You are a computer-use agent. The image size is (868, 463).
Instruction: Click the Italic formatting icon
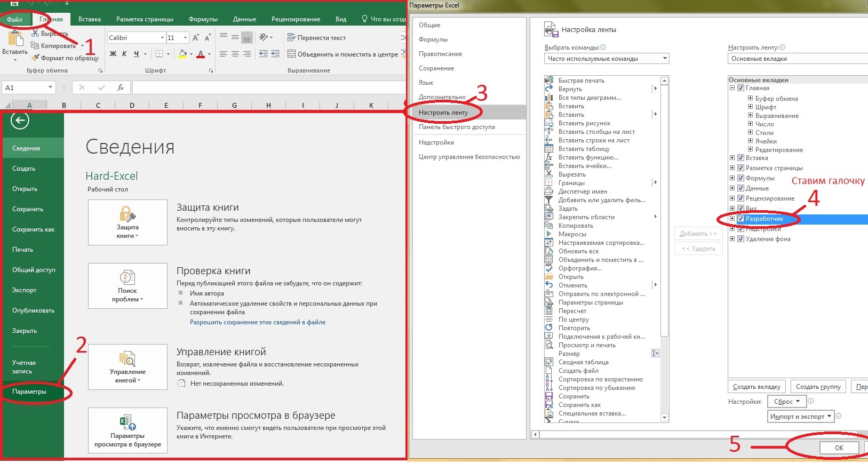124,54
